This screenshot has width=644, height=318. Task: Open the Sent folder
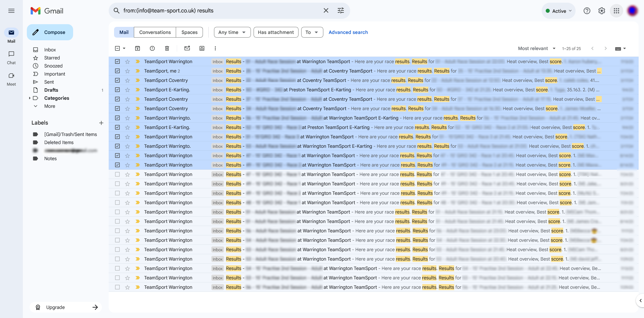[49, 82]
